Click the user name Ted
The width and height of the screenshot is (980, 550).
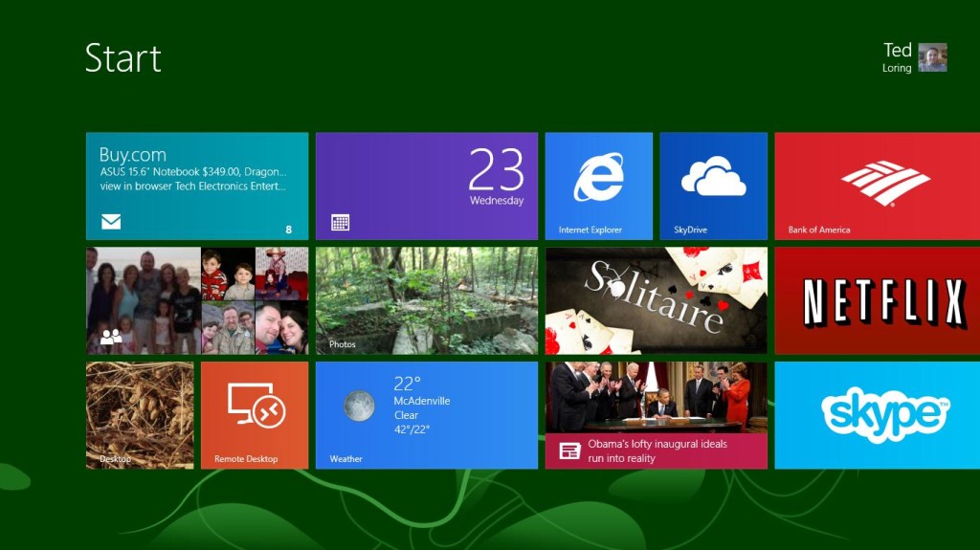click(898, 50)
